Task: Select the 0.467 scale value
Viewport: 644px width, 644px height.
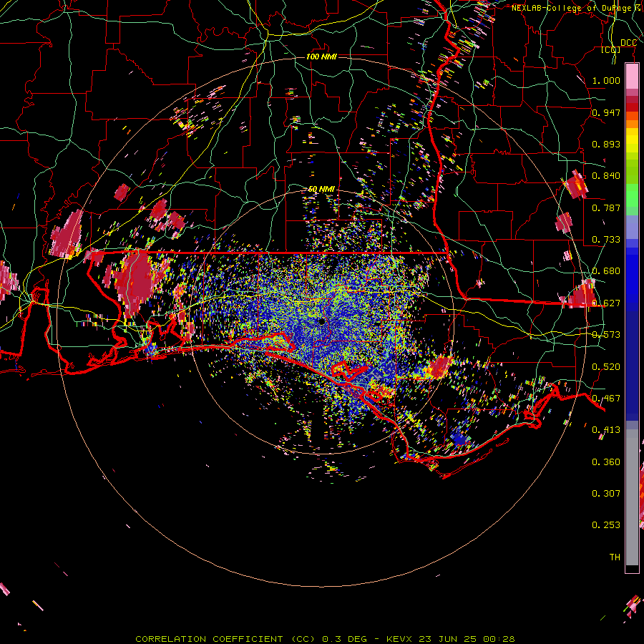Action: [606, 399]
